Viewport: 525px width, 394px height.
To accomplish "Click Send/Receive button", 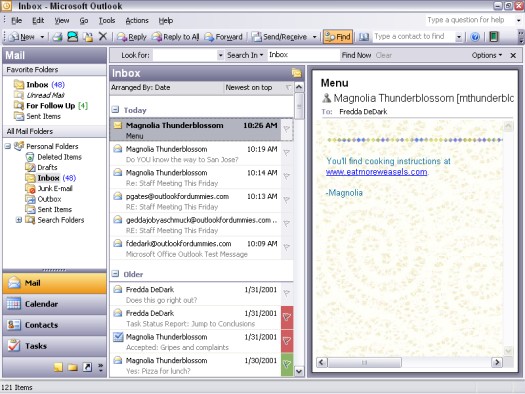I will [280, 37].
